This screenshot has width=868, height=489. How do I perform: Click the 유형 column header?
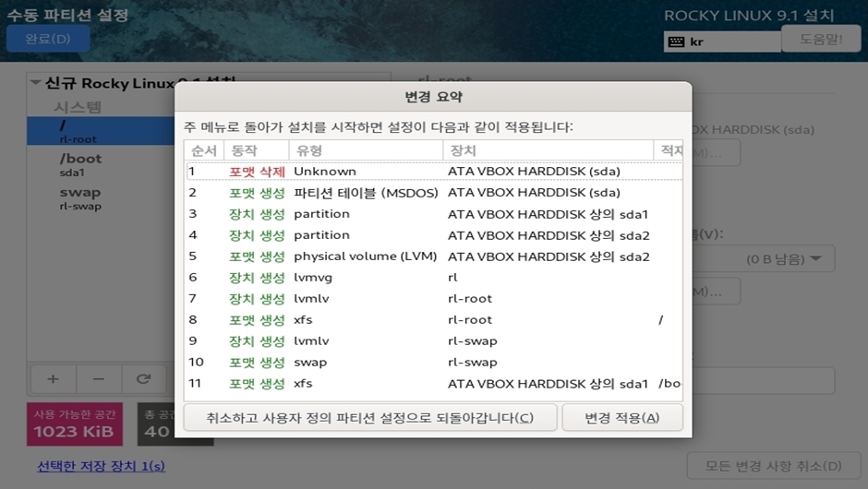[366, 149]
